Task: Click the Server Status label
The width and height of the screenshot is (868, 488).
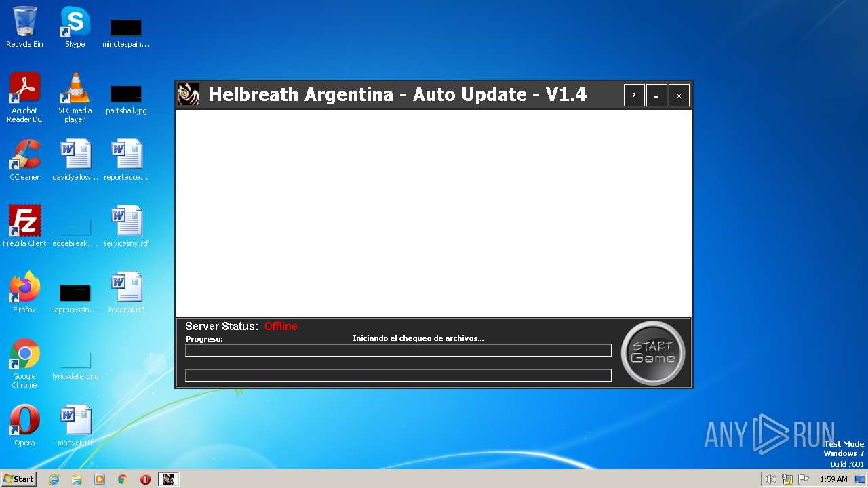Action: point(222,326)
